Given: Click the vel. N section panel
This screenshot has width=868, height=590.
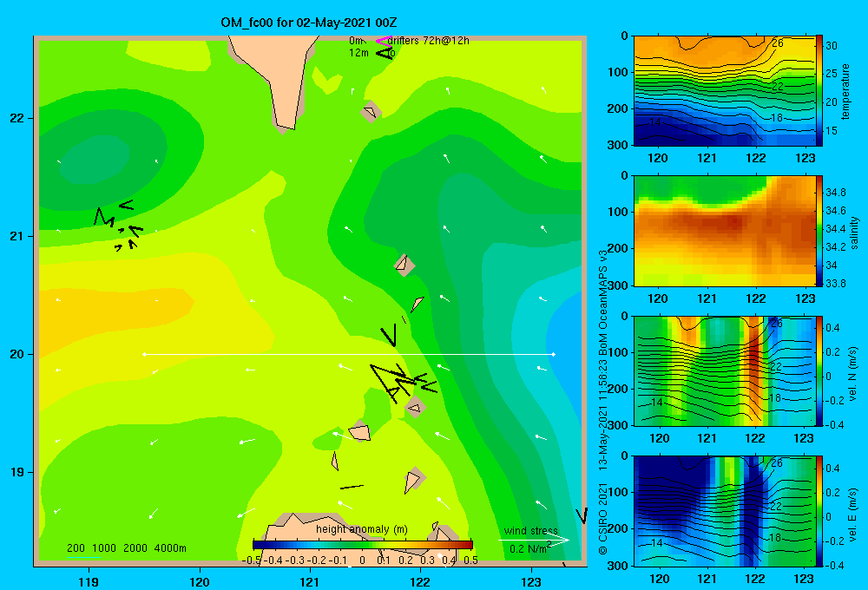Looking at the screenshot, I should [x=724, y=370].
